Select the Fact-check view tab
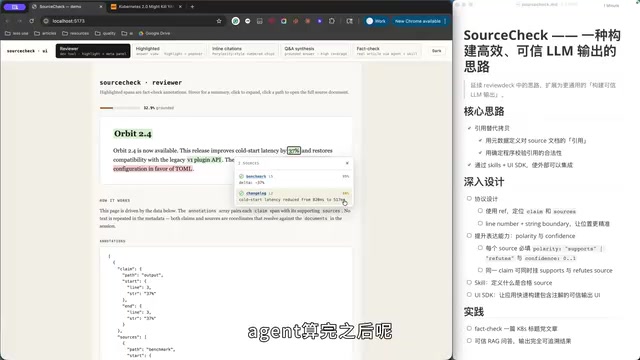 pyautogui.click(x=387, y=51)
